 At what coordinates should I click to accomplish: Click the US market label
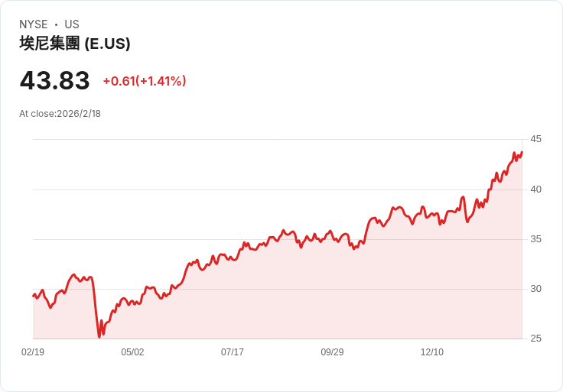[72, 24]
